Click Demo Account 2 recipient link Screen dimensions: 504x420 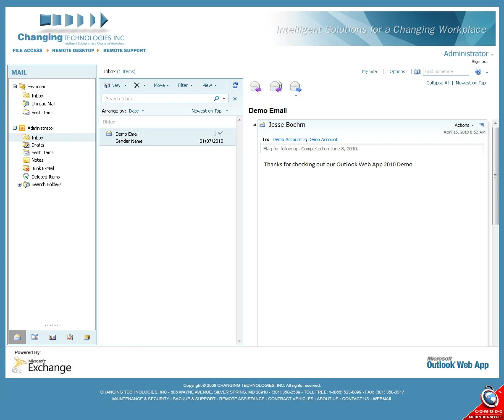pos(289,139)
